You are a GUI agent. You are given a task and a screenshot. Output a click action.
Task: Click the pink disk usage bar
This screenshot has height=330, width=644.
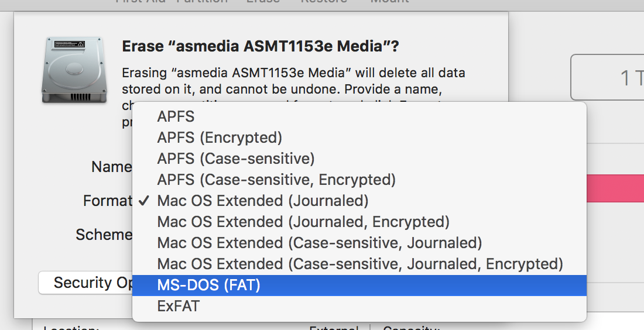(x=615, y=188)
